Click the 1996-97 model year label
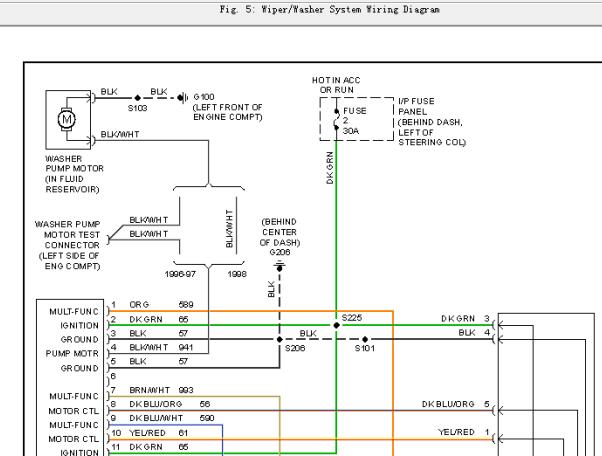 [x=180, y=274]
